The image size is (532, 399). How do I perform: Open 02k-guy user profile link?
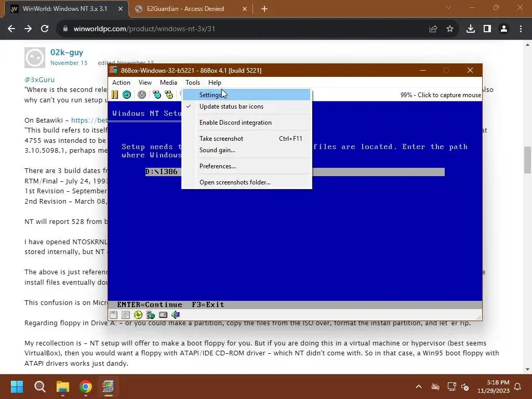point(66,52)
